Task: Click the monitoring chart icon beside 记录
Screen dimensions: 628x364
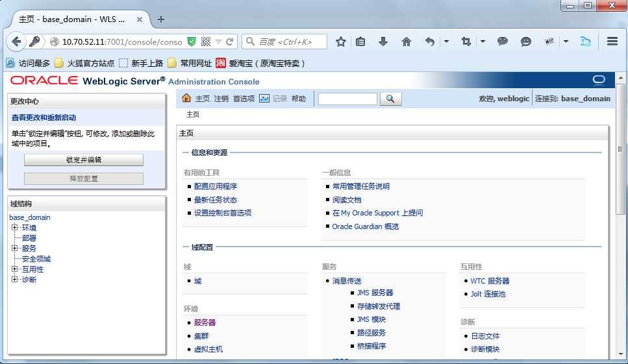Action: 264,99
